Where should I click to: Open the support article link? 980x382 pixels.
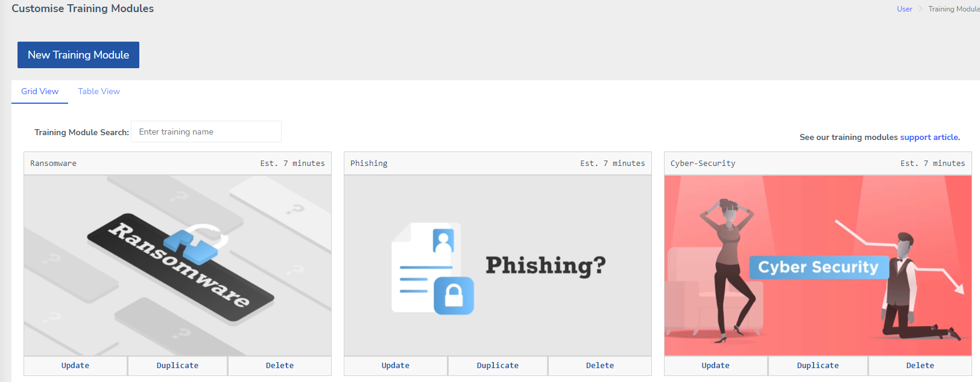(x=929, y=137)
